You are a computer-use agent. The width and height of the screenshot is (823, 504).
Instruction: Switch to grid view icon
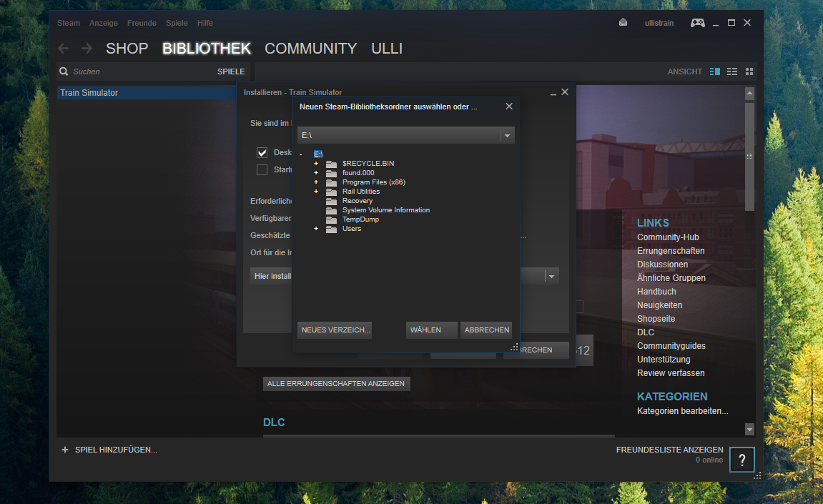749,71
